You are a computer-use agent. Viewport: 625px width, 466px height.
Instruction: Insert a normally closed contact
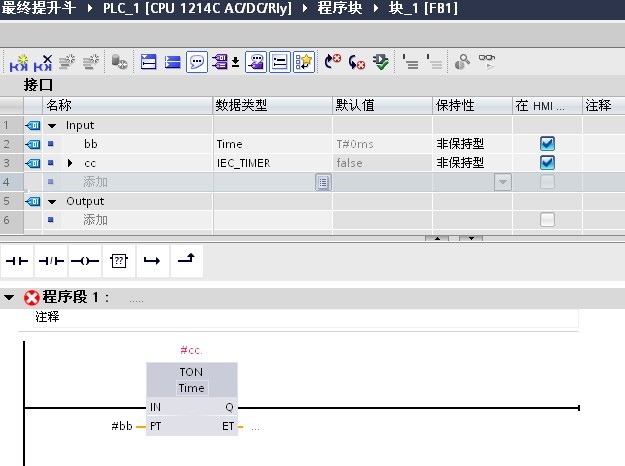51,261
